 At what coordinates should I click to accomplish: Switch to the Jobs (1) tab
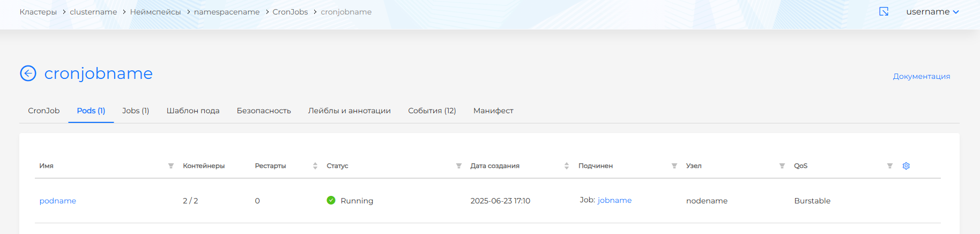[x=136, y=111]
